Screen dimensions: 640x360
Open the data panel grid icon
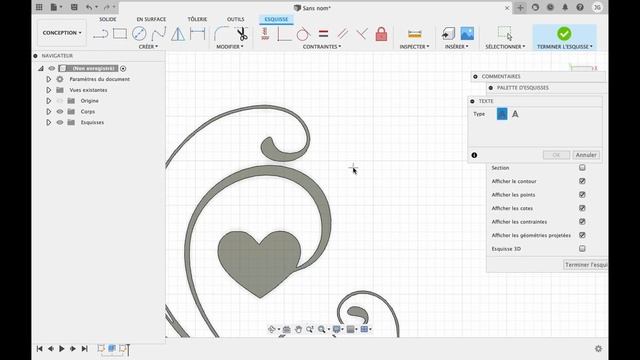coord(39,7)
